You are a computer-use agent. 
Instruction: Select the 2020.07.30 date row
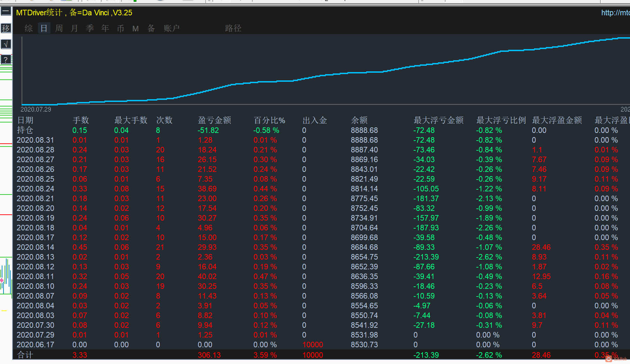[x=36, y=325]
